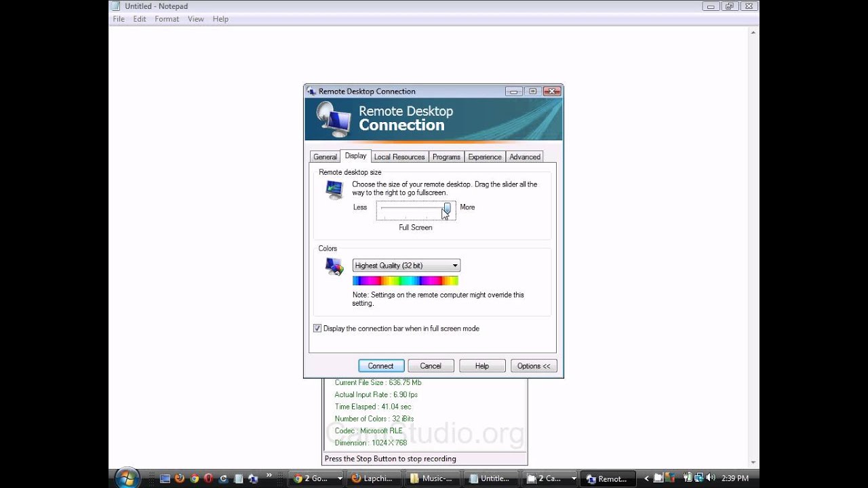Screen dimensions: 868x488
Task: Open the Google Chrome taskbar group
Action: 317,479
